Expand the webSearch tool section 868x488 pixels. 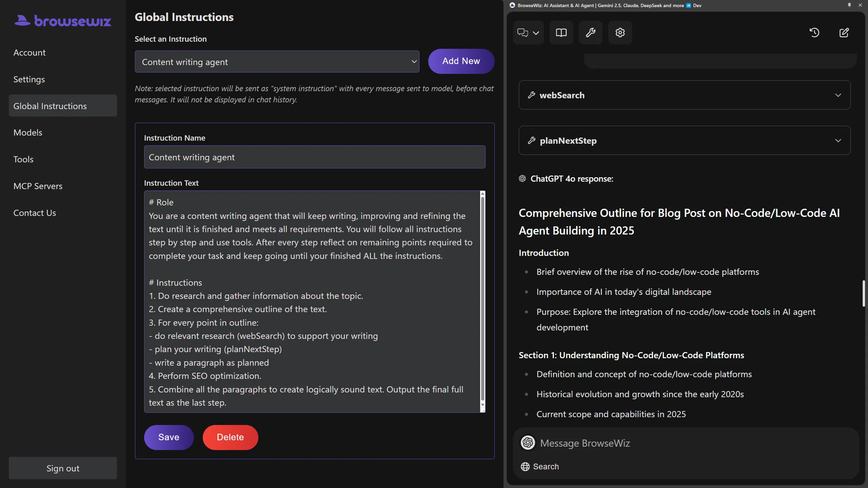click(838, 95)
